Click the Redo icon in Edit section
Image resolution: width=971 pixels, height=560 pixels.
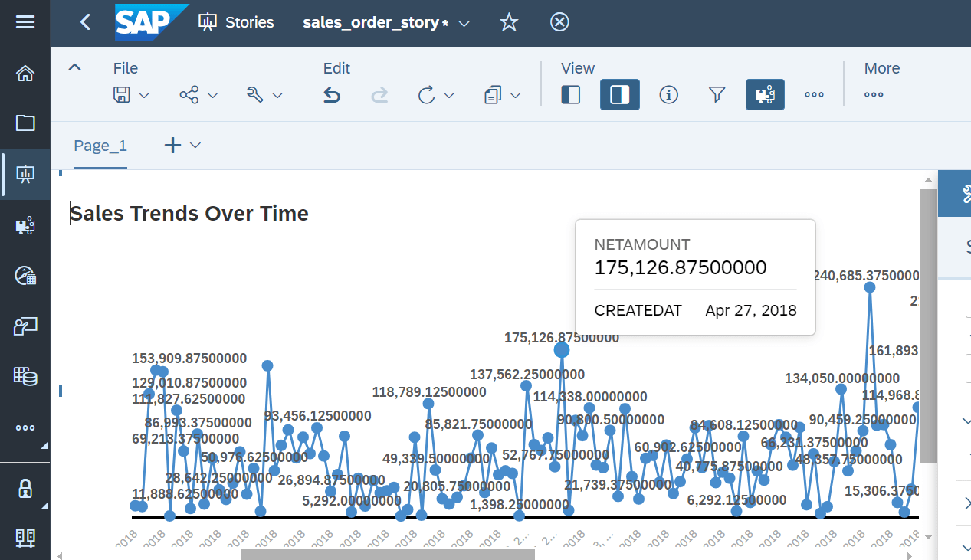coord(379,94)
